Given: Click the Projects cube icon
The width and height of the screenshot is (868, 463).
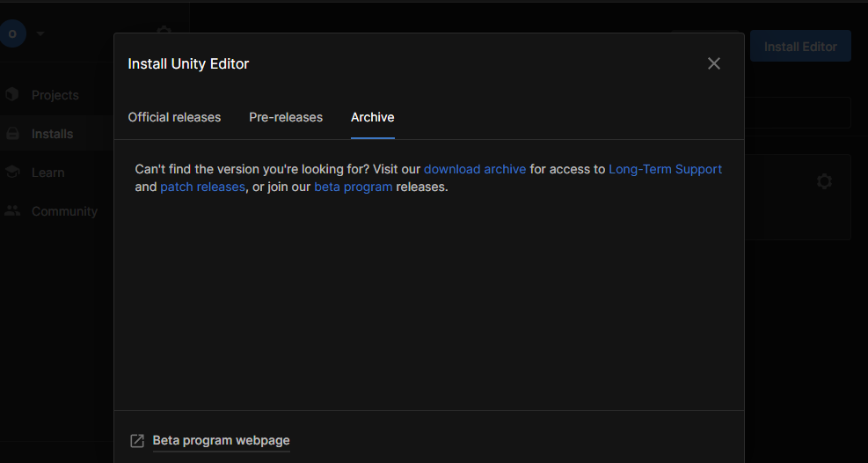Looking at the screenshot, I should (x=12, y=95).
